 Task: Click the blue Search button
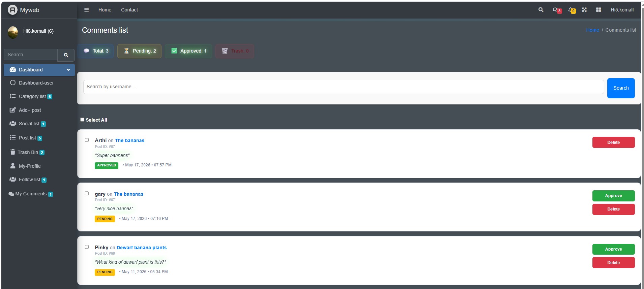point(621,88)
